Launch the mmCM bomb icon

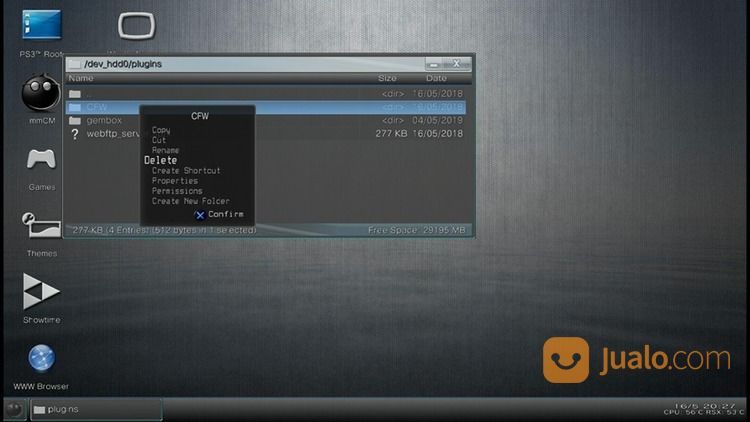pyautogui.click(x=41, y=94)
